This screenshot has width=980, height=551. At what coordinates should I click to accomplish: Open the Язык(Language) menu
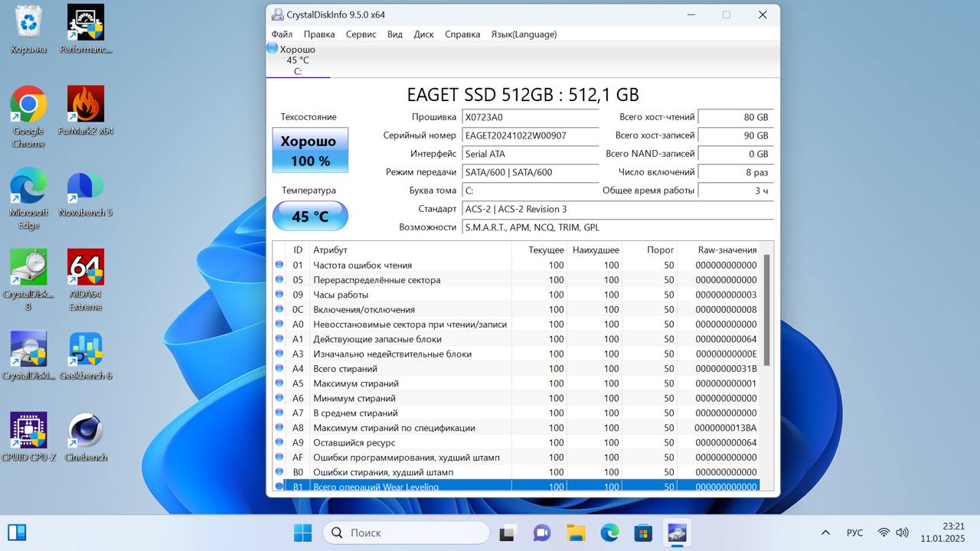point(524,34)
